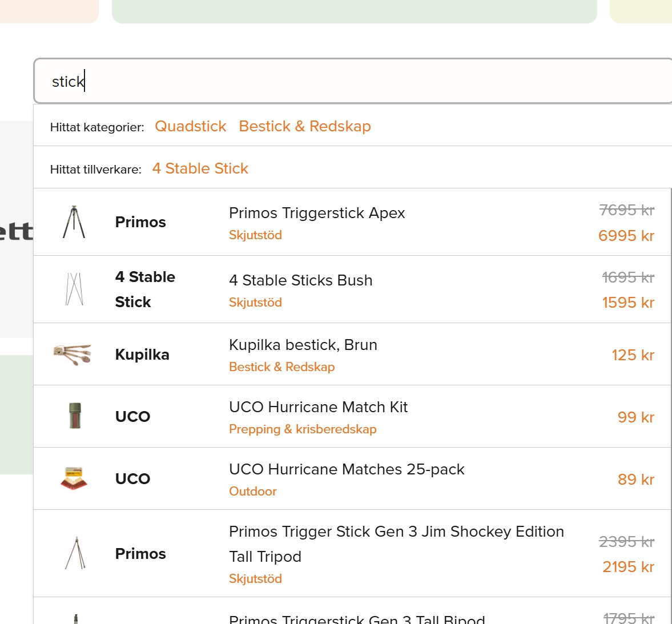Click the UCO Hurricane Matches box thumbnail
This screenshot has height=624, width=672.
click(74, 478)
